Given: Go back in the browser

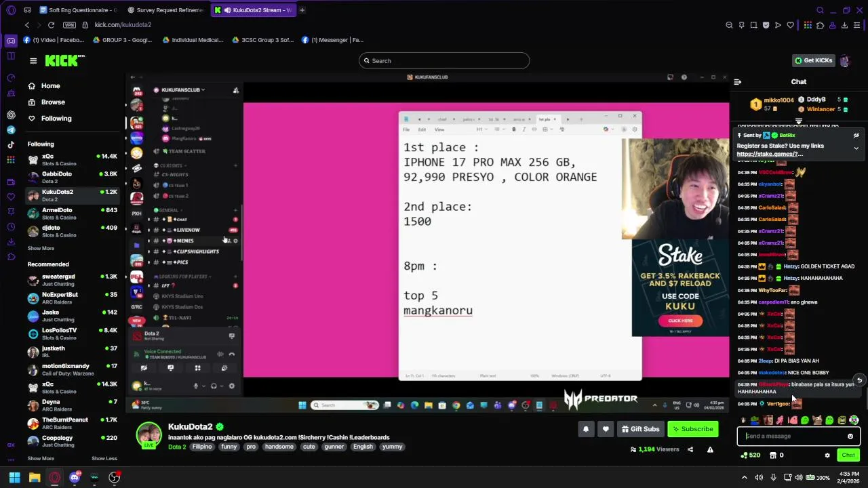Looking at the screenshot, I should 27,25.
